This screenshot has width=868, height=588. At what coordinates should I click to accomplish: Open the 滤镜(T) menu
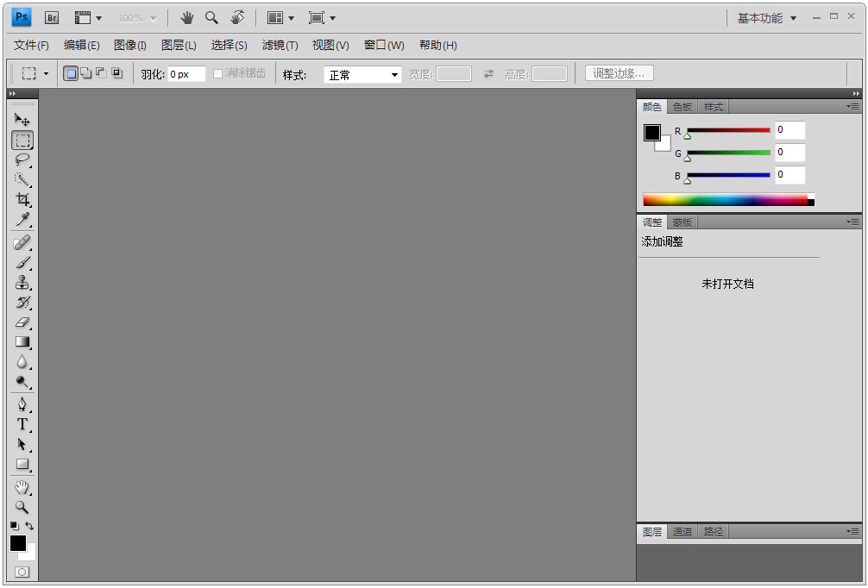(280, 45)
